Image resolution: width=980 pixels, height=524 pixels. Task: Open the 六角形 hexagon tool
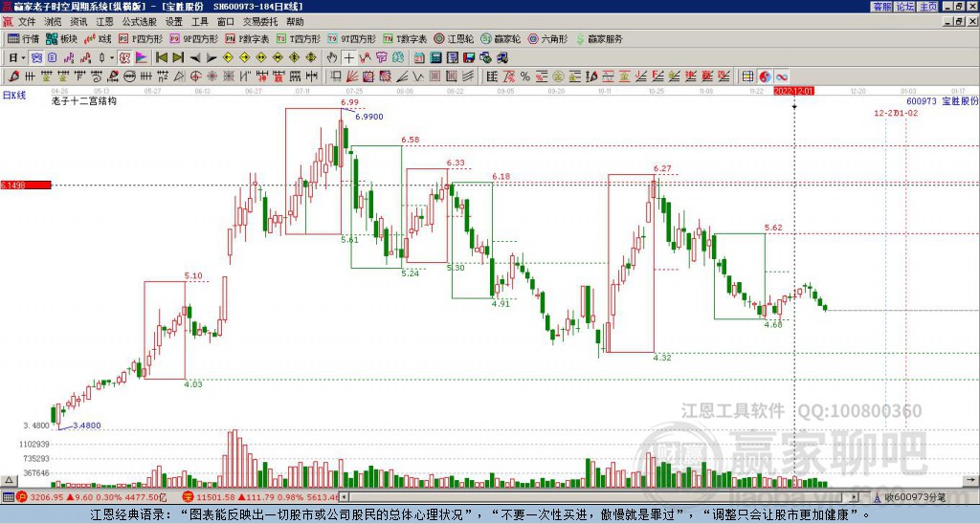[x=548, y=38]
